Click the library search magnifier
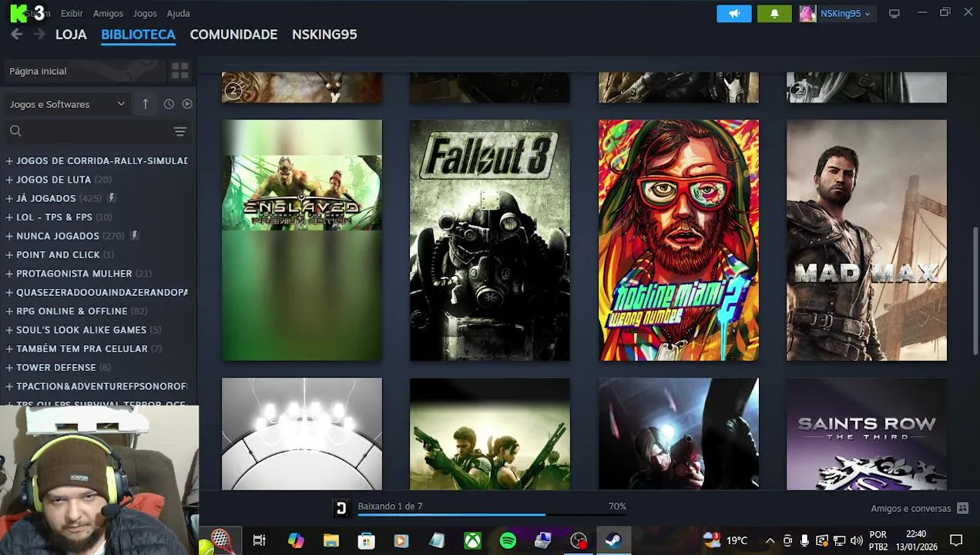 coord(15,131)
